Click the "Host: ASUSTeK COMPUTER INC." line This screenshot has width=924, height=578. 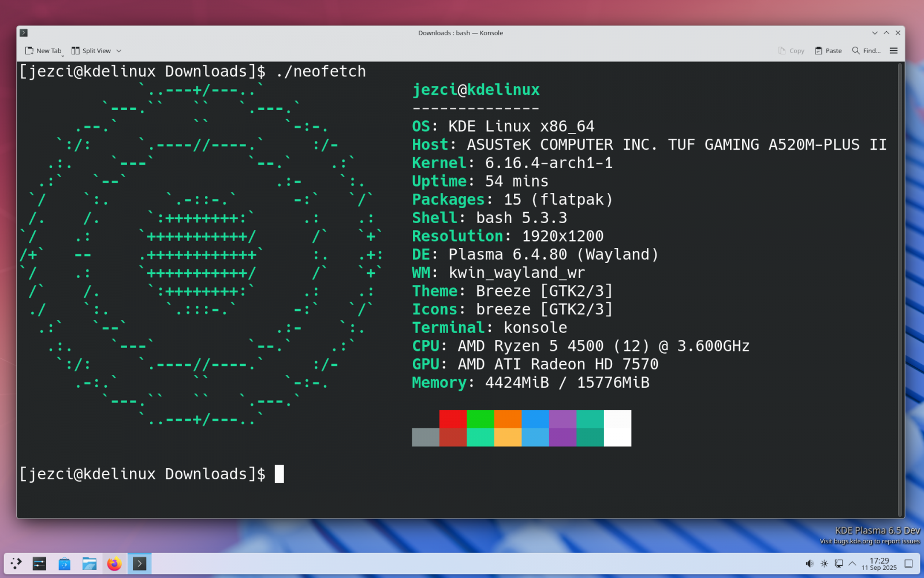[x=649, y=144]
